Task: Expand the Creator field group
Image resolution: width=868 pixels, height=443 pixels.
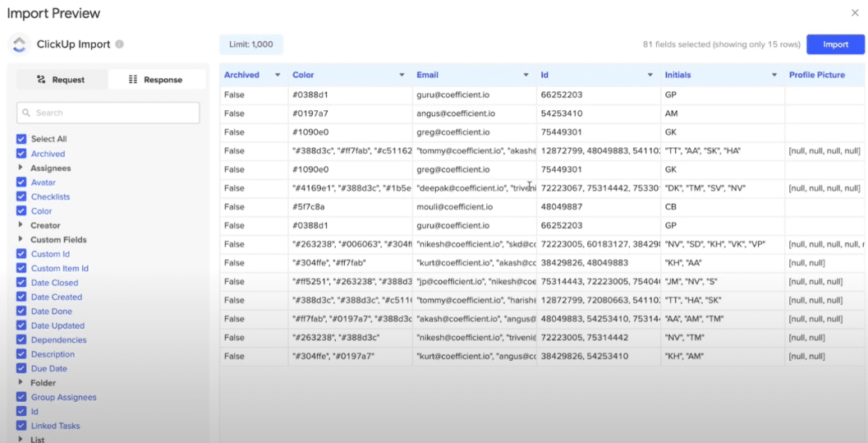Action: click(x=21, y=225)
